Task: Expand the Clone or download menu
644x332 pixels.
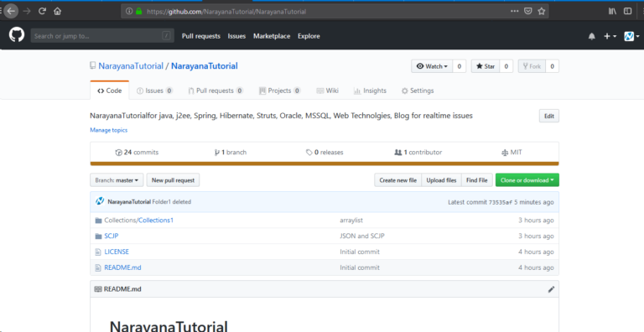Action: tap(527, 180)
